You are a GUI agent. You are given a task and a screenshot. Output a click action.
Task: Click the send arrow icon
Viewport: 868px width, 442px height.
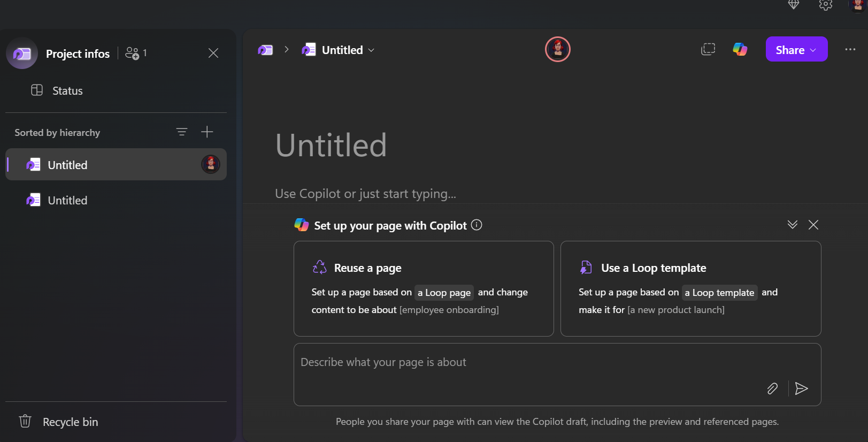[801, 388]
